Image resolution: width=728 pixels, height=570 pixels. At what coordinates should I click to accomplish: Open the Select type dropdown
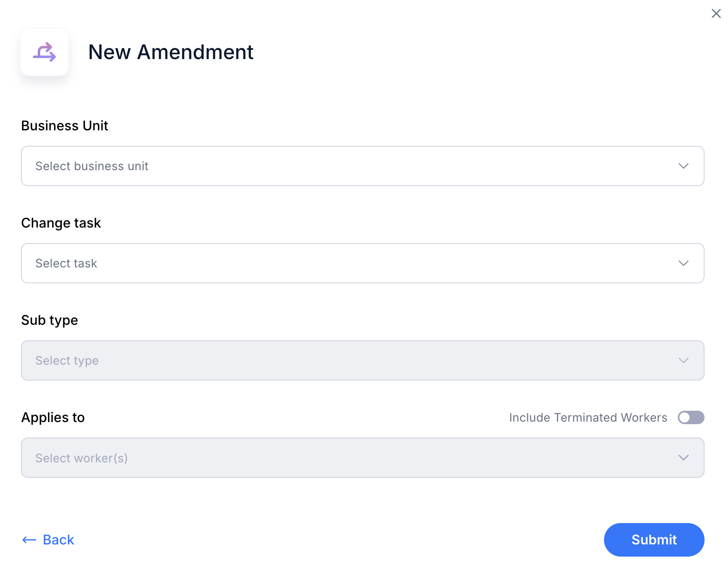(x=362, y=360)
